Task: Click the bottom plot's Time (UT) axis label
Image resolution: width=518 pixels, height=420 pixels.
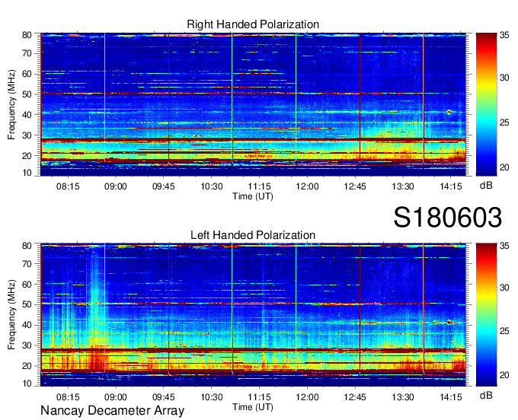Action: click(x=253, y=407)
